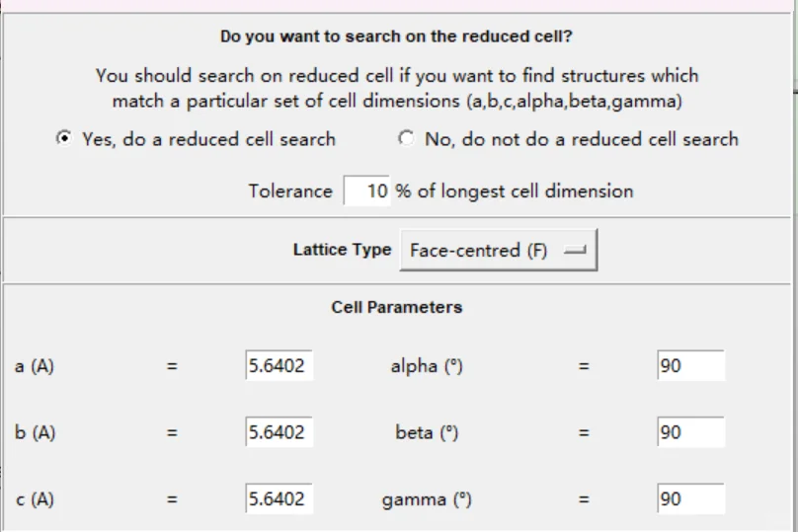Click the Tolerance percentage input field
The width and height of the screenshot is (798, 532).
pos(367,190)
